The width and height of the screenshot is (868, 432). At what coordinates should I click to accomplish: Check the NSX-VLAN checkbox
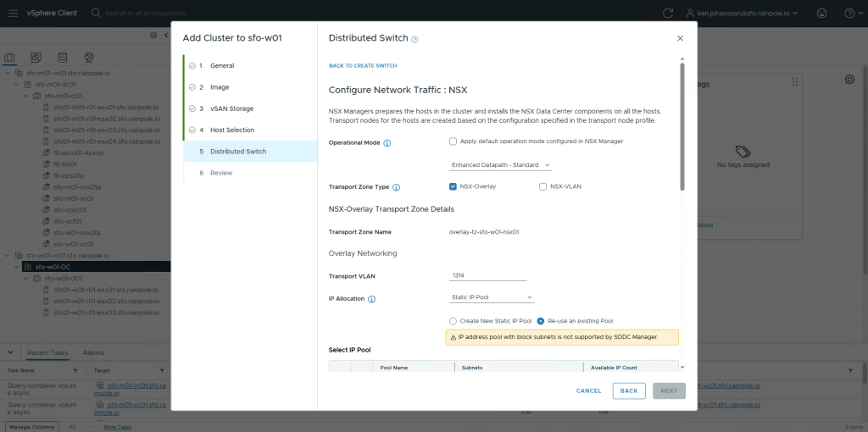point(543,186)
